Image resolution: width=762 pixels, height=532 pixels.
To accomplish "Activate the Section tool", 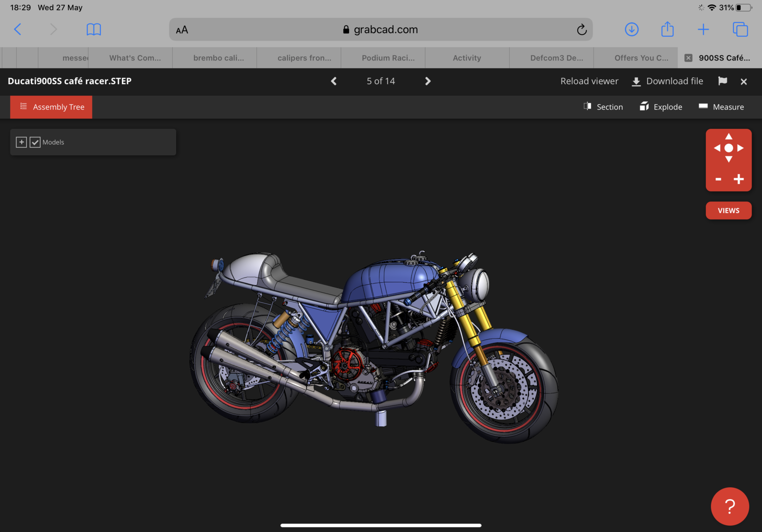I will pos(603,107).
